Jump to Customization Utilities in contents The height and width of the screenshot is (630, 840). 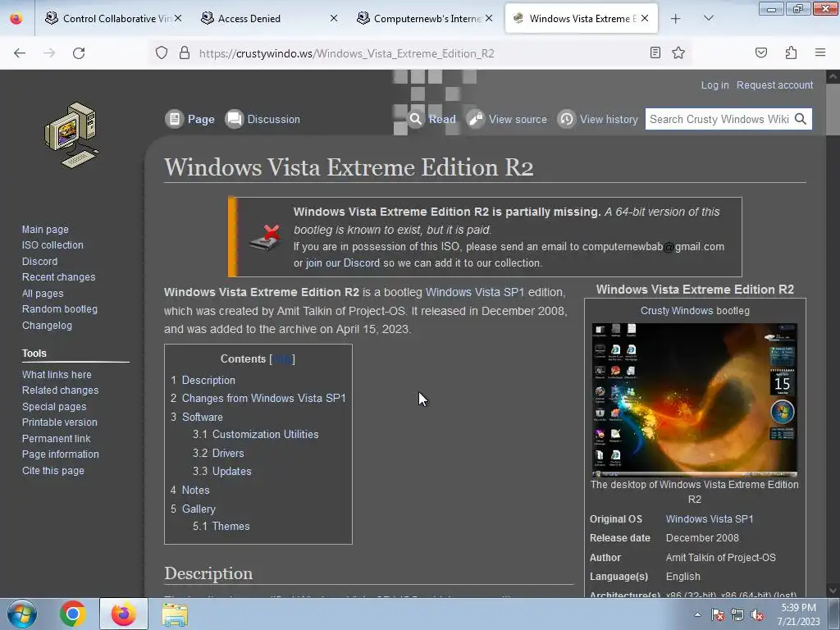click(x=265, y=435)
